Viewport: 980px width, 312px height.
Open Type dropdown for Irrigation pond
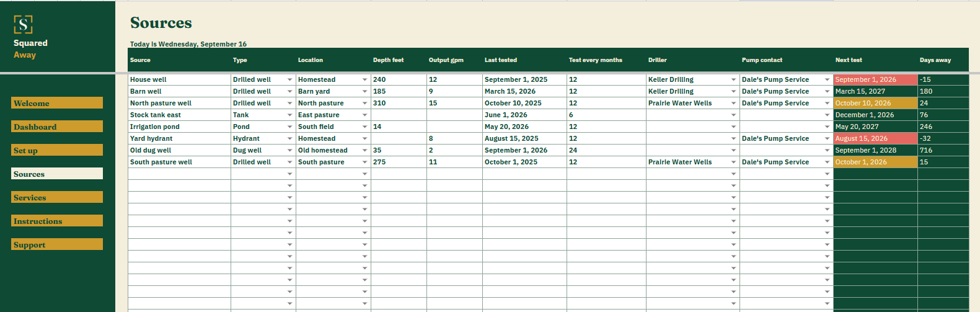click(x=289, y=127)
